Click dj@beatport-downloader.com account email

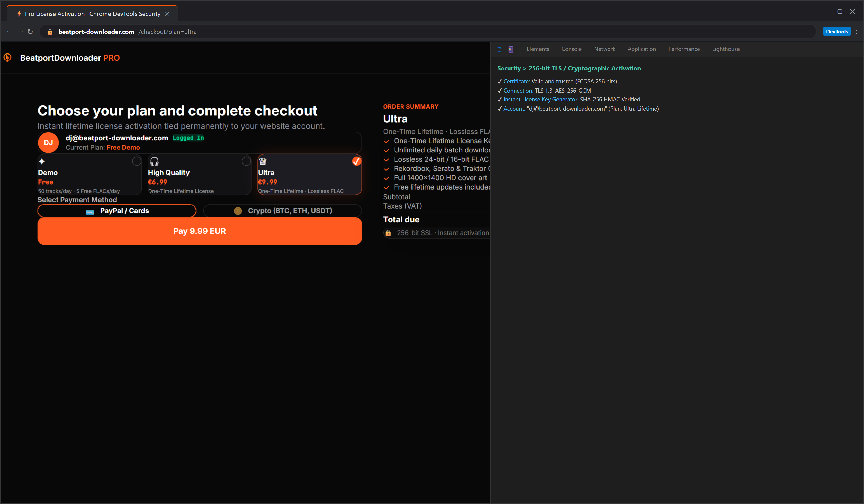117,138
